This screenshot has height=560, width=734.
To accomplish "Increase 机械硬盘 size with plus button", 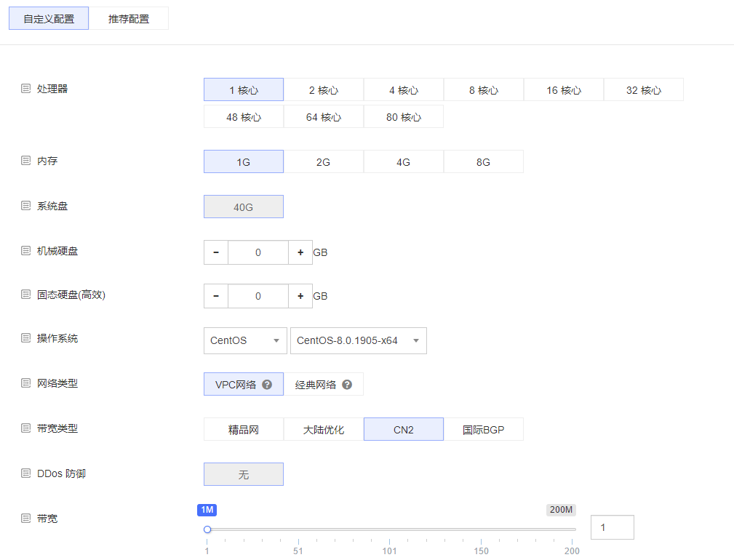I will pos(300,252).
